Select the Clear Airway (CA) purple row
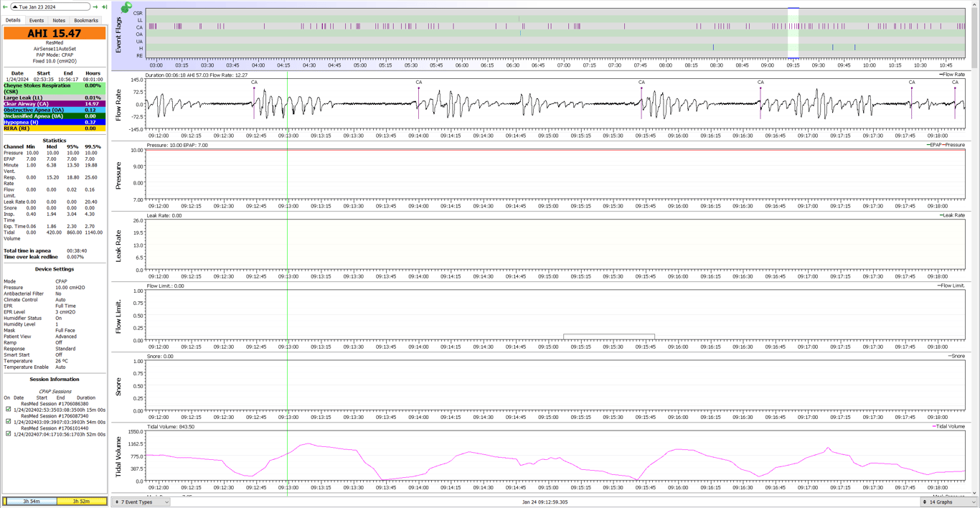This screenshot has height=508, width=980. [55, 104]
